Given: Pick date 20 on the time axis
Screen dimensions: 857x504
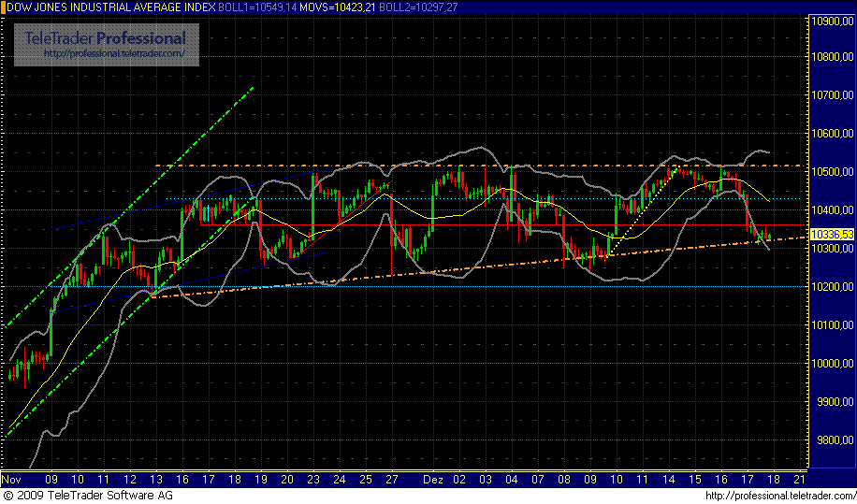Looking at the screenshot, I should pos(287,480).
